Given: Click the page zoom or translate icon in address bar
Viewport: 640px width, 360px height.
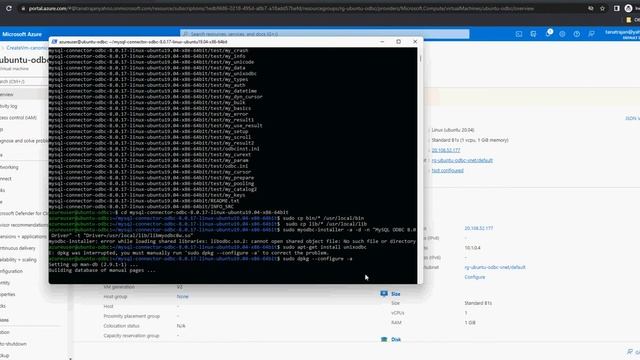Looking at the screenshot, I should [x=590, y=8].
